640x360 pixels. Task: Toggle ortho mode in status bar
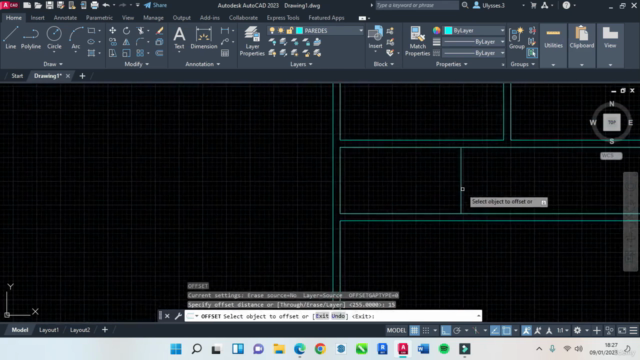click(446, 330)
